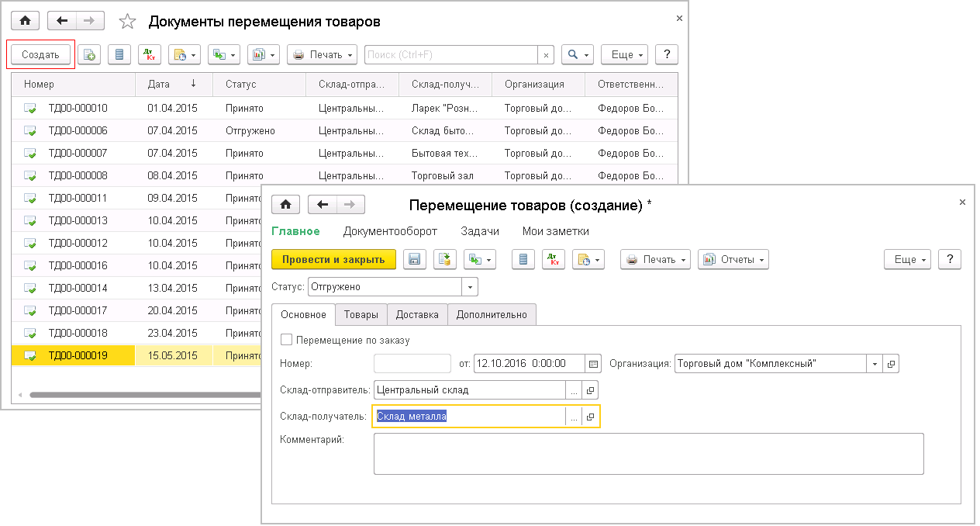The height and width of the screenshot is (526, 980).
Task: Click the help question mark in the form
Action: pyautogui.click(x=950, y=260)
